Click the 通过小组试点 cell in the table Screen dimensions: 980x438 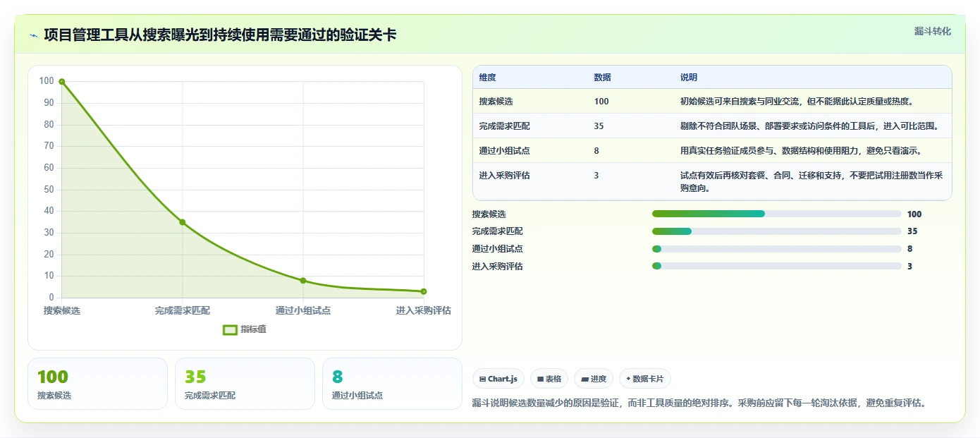505,151
